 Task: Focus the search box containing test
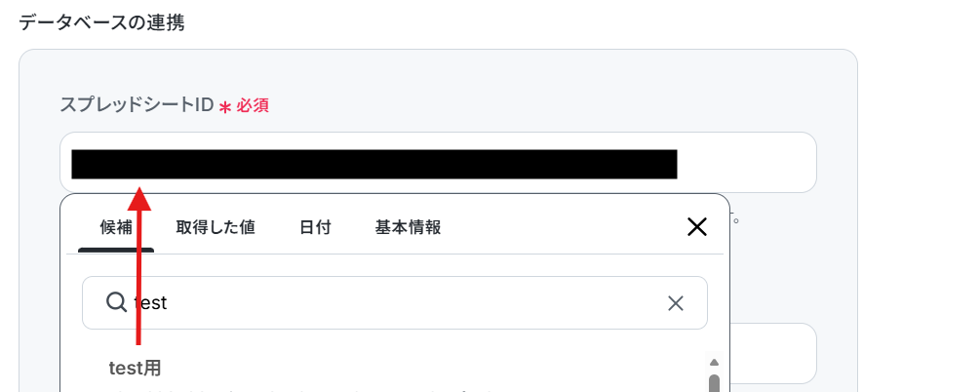pyautogui.click(x=395, y=303)
